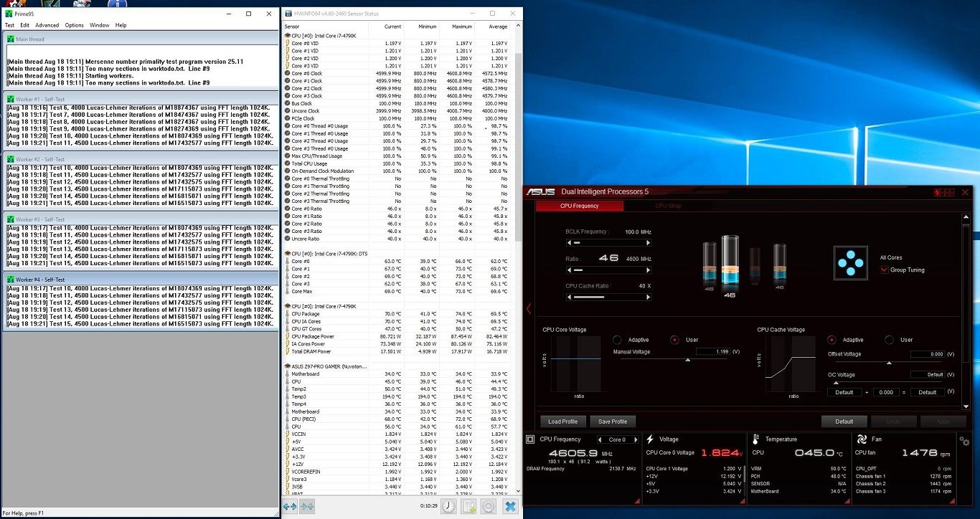Increase CPU Cache Ratio with right arrow
The width and height of the screenshot is (980, 519).
pyautogui.click(x=649, y=297)
